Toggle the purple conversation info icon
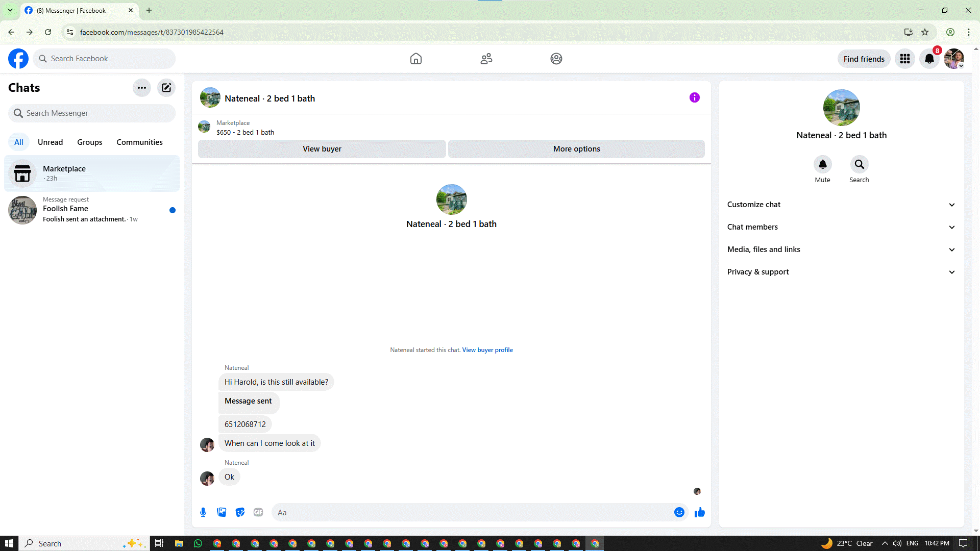Image resolution: width=980 pixels, height=551 pixels. pos(694,97)
